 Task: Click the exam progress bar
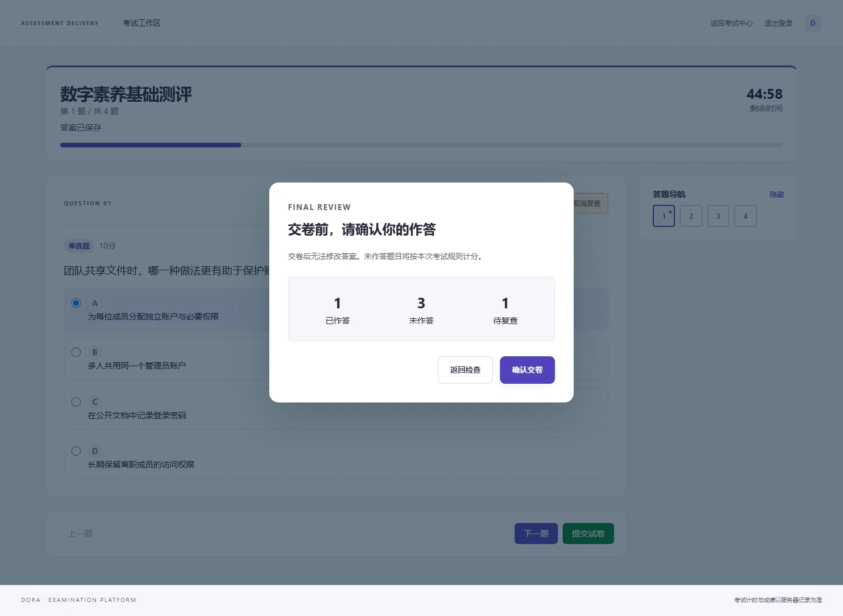[x=421, y=145]
